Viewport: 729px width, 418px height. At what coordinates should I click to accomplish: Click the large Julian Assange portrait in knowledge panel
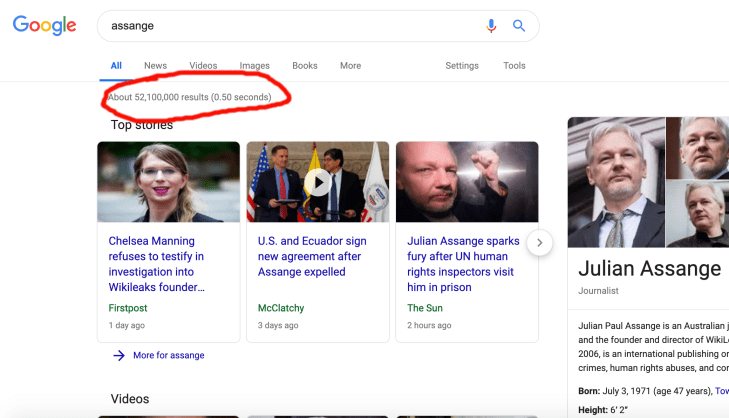click(616, 182)
